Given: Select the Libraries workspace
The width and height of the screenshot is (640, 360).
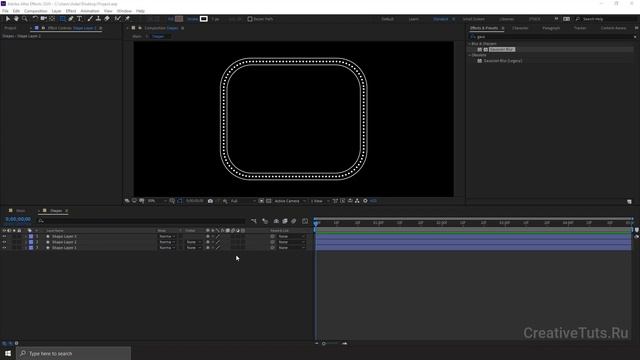Looking at the screenshot, I should [x=507, y=19].
